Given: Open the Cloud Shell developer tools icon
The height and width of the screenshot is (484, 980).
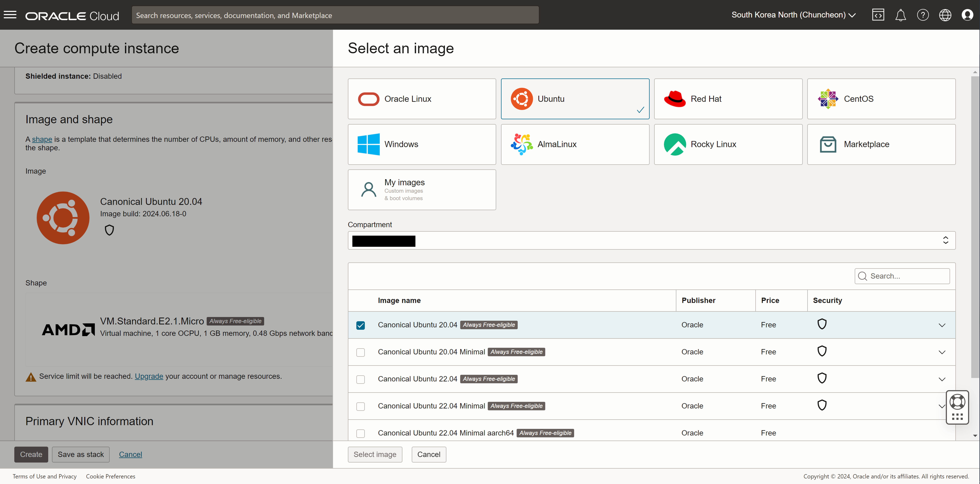Looking at the screenshot, I should [x=878, y=15].
